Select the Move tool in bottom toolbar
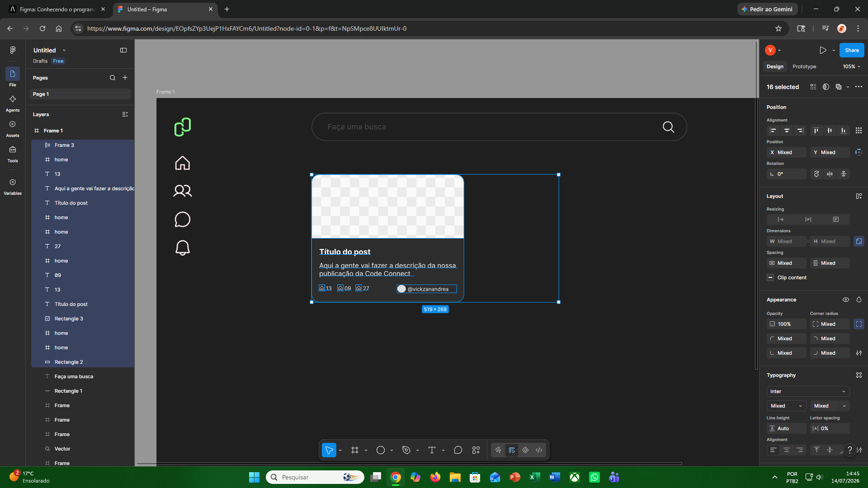This screenshot has height=488, width=868. tap(329, 450)
